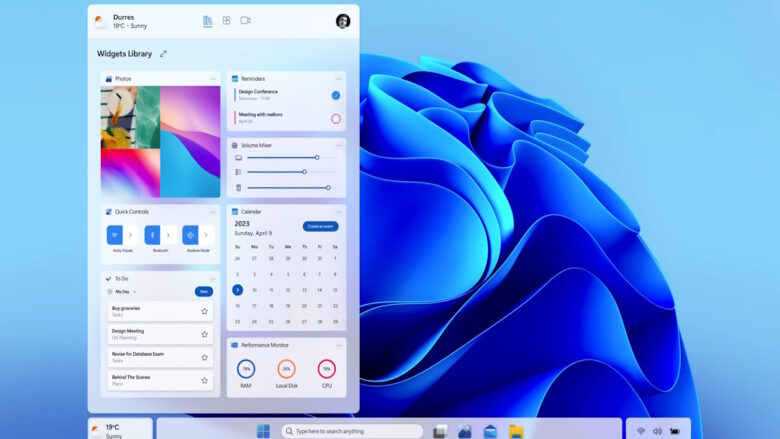Open the Photos widget options menu

click(212, 78)
